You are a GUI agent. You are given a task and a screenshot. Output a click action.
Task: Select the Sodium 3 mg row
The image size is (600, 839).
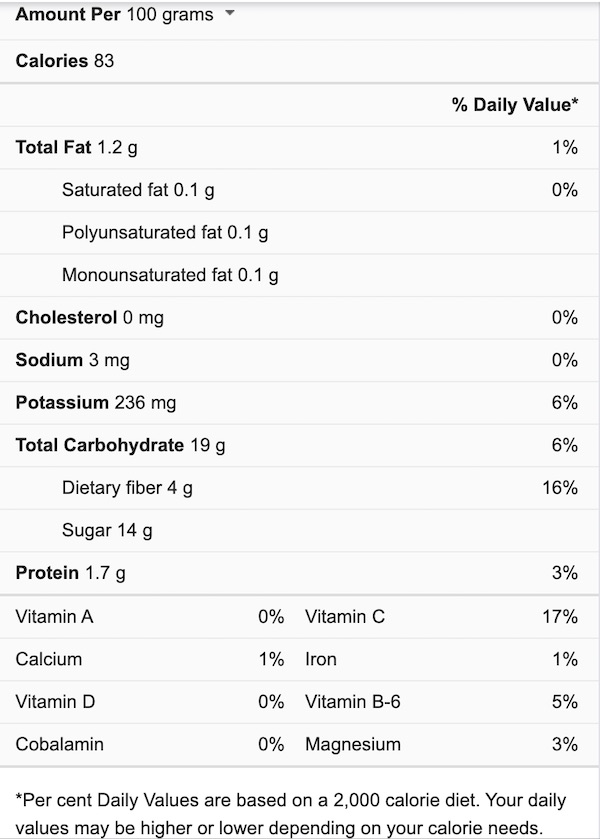coord(299,360)
